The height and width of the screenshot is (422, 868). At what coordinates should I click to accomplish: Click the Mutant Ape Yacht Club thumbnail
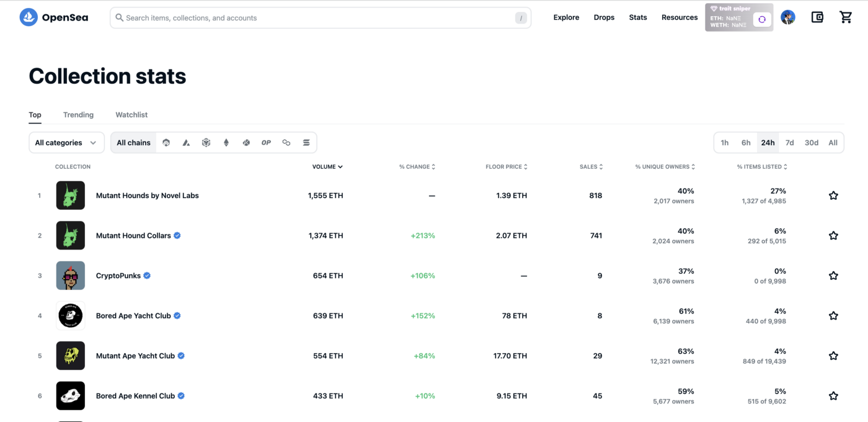[71, 356]
